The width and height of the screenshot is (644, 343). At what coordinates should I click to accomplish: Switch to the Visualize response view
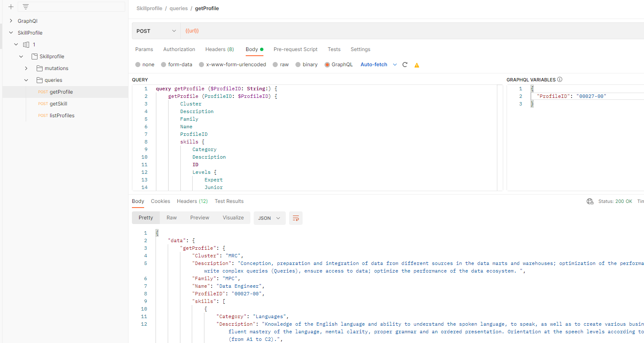pyautogui.click(x=233, y=218)
